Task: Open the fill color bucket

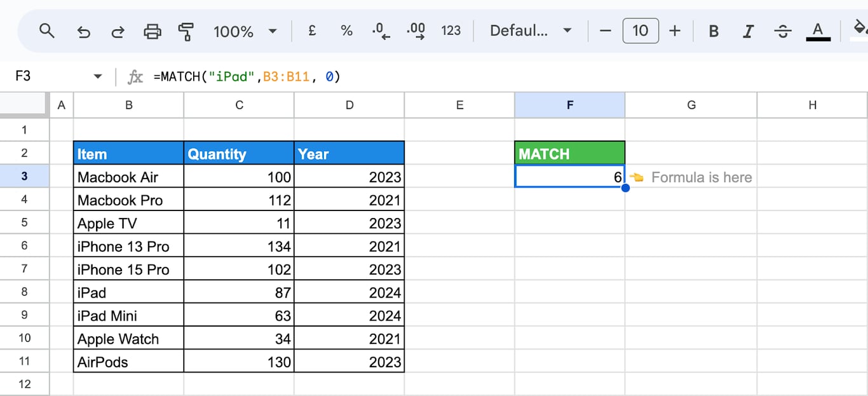Action: [x=859, y=29]
